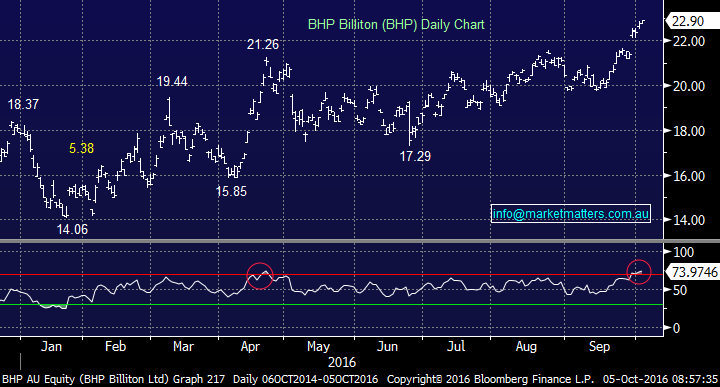Viewport: 720px width, 387px height.
Task: Click the 18.00 price axis label
Action: pos(689,131)
